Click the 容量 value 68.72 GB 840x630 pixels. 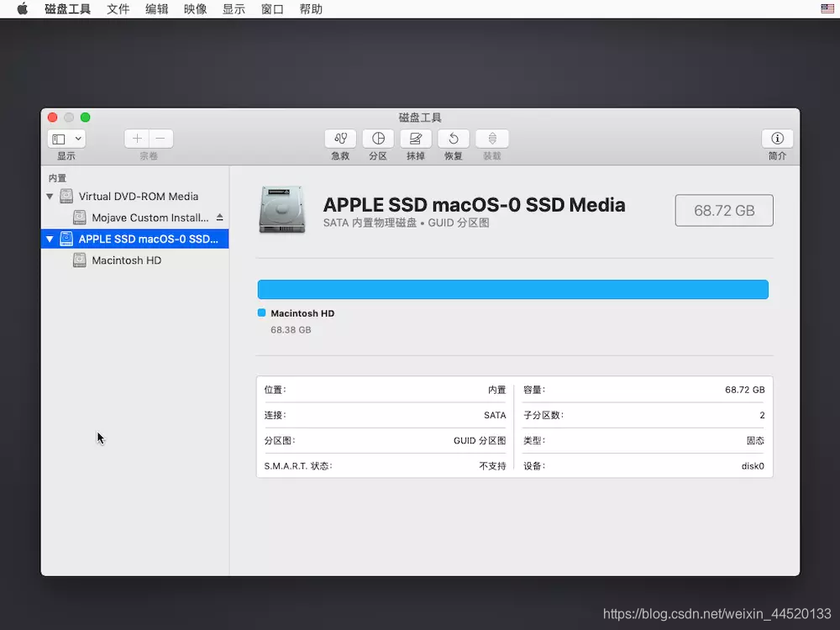pos(744,390)
